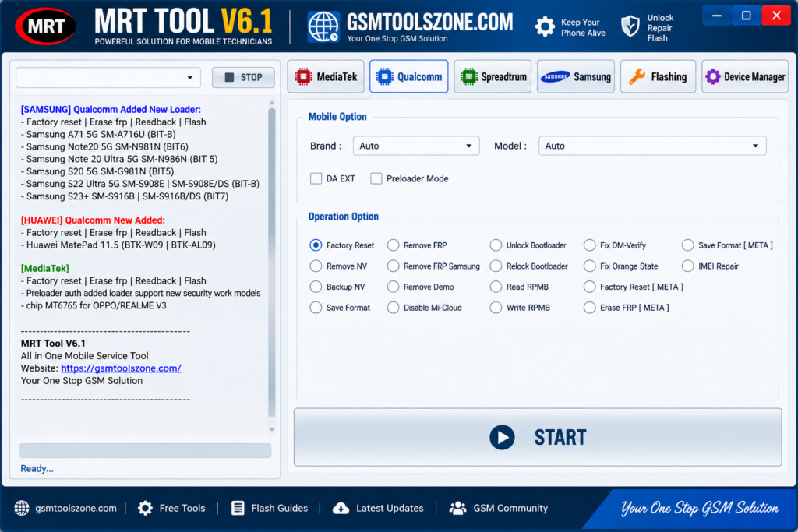Image resolution: width=798 pixels, height=532 pixels.
Task: Click the purple Device Manager gear icon
Action: point(713,77)
